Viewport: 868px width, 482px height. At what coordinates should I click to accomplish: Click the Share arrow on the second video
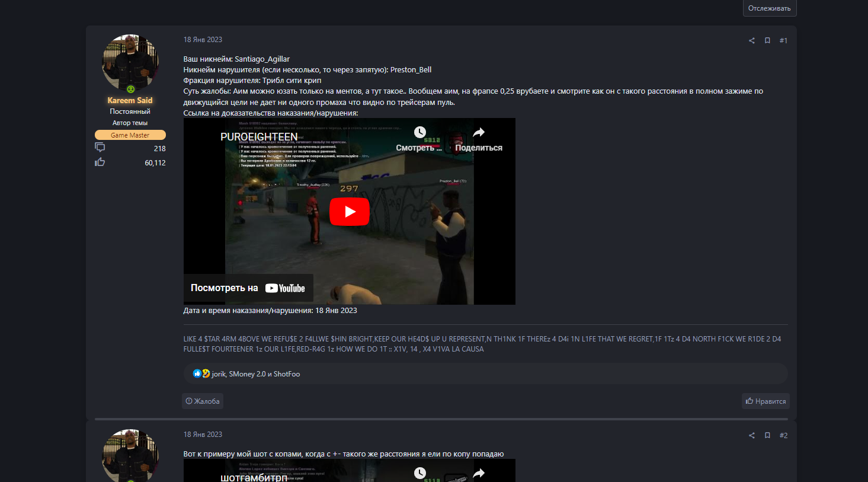479,473
